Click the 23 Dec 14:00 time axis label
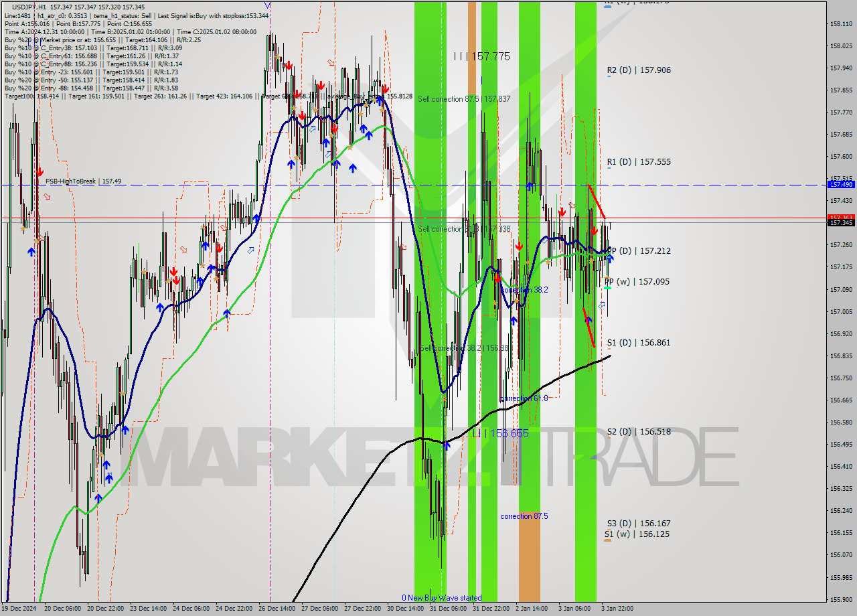This screenshot has height=616, width=857. [148, 609]
